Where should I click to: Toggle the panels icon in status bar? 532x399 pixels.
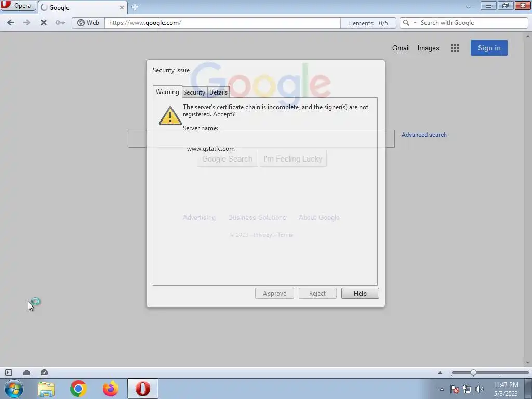click(x=9, y=373)
